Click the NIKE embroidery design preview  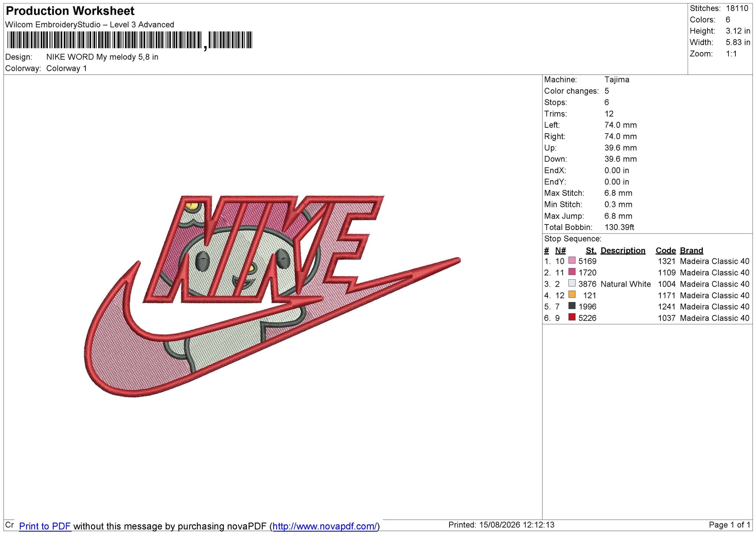(272, 296)
